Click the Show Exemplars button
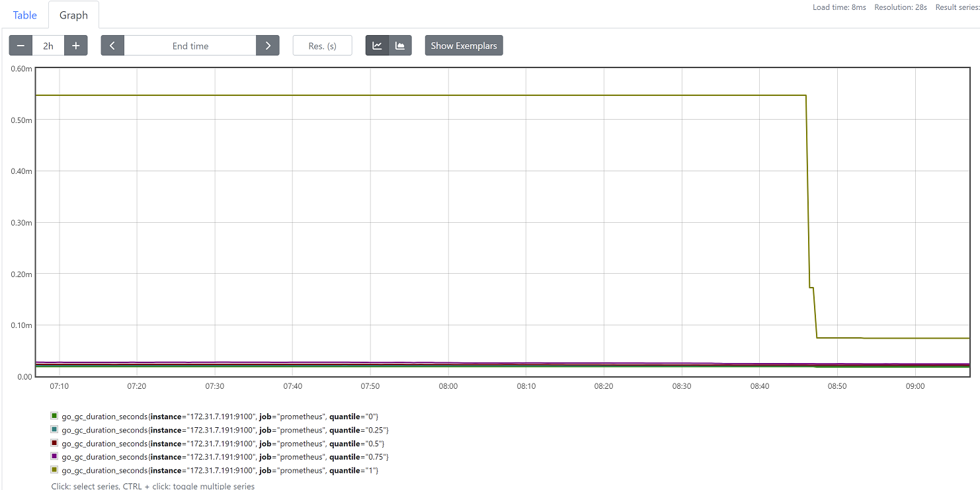The width and height of the screenshot is (980, 490). coord(464,46)
